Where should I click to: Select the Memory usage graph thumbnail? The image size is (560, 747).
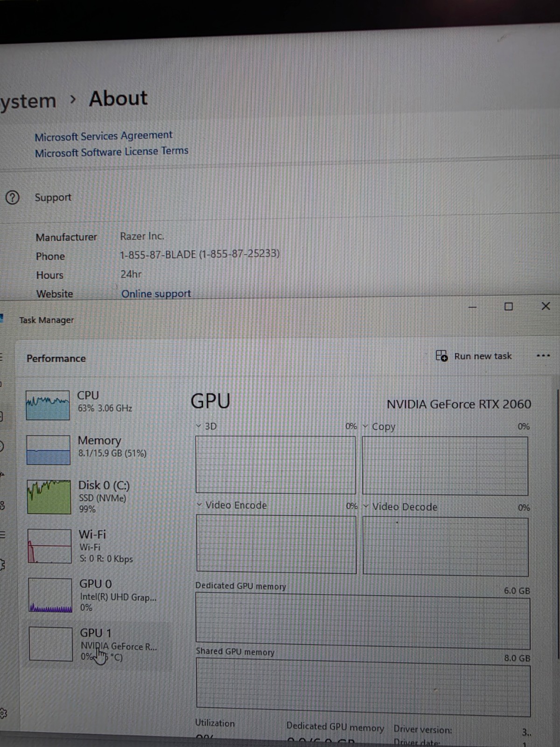point(48,450)
